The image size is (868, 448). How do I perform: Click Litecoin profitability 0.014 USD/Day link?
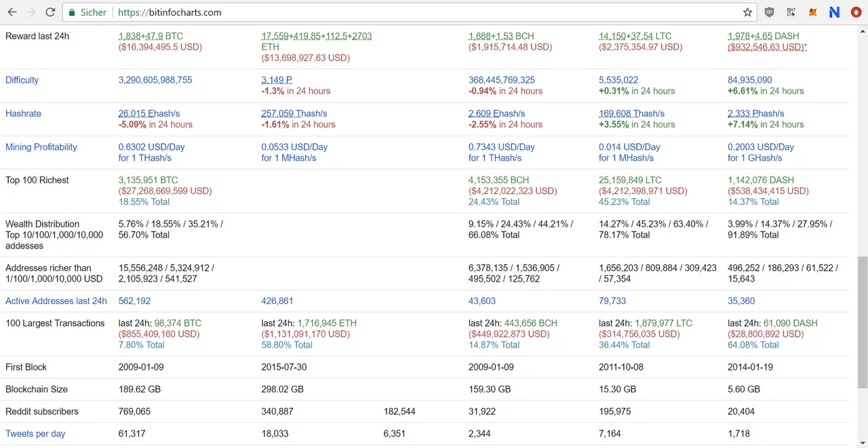(629, 147)
